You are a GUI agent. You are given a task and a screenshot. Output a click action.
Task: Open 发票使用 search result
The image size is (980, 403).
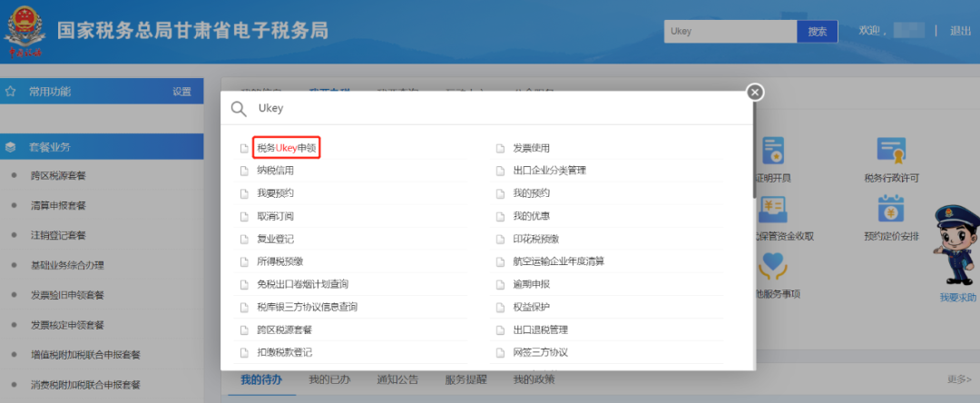531,148
